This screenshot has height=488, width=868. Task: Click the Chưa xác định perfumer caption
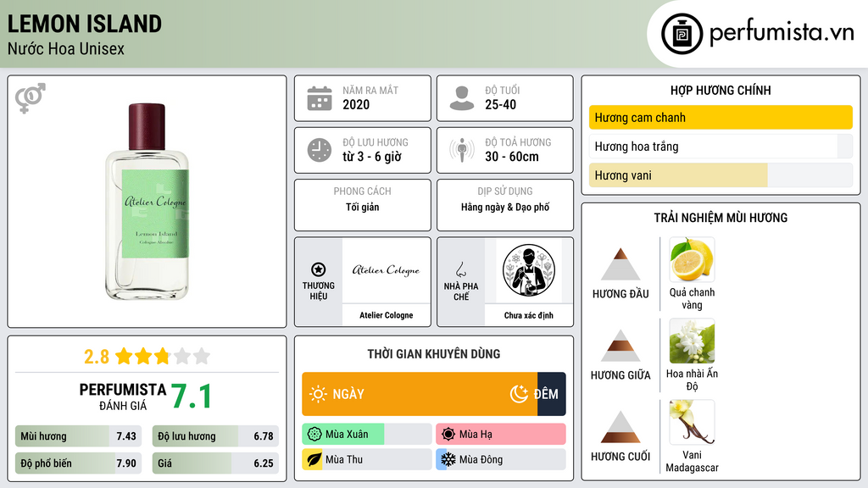coord(529,315)
